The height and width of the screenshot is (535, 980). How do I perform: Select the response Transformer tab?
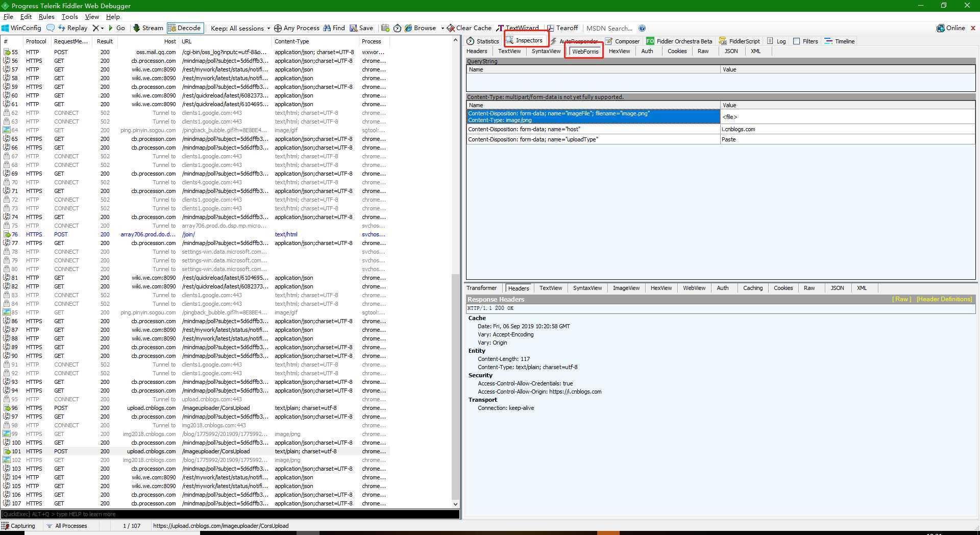(481, 288)
